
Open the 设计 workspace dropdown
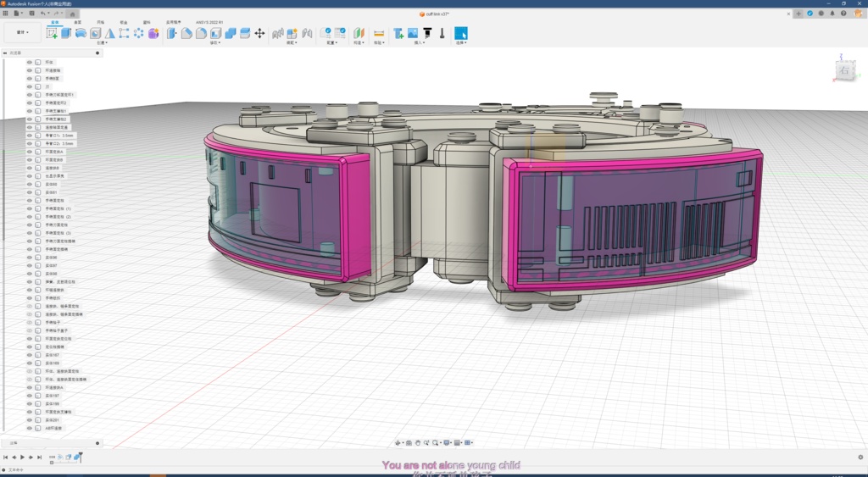[x=22, y=33]
